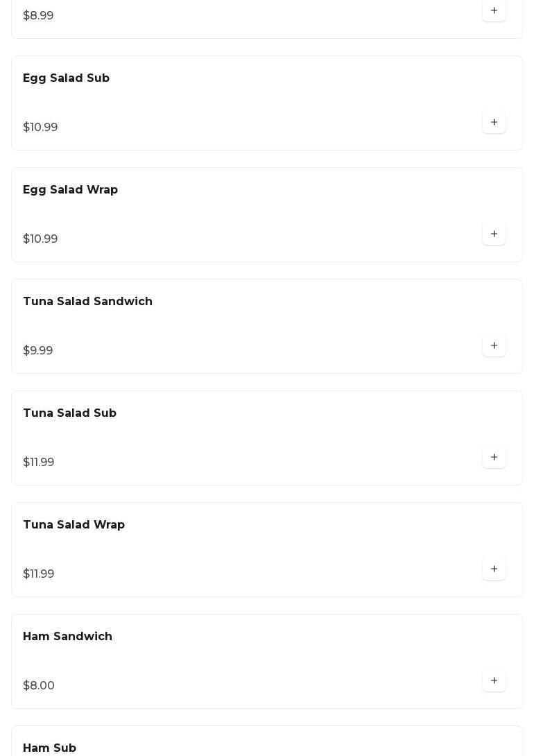The height and width of the screenshot is (756, 534).
Task: Add Egg Salad Sub to cart
Action: pyautogui.click(x=494, y=123)
